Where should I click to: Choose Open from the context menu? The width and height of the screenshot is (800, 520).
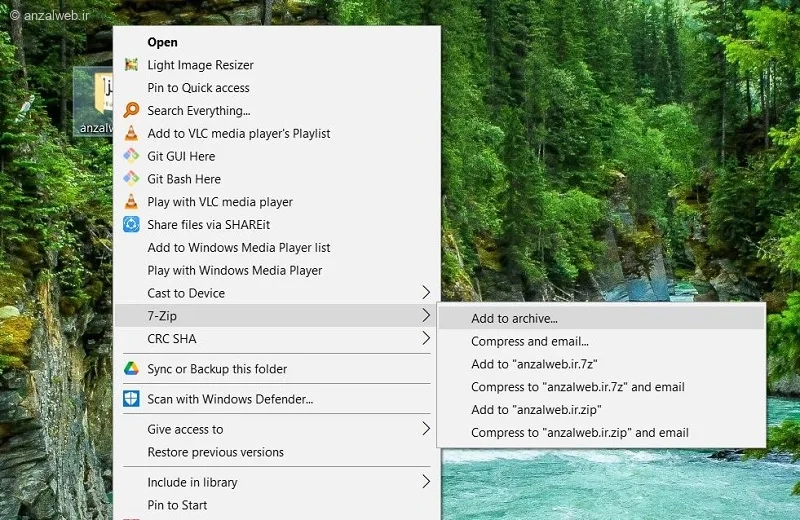point(277,42)
